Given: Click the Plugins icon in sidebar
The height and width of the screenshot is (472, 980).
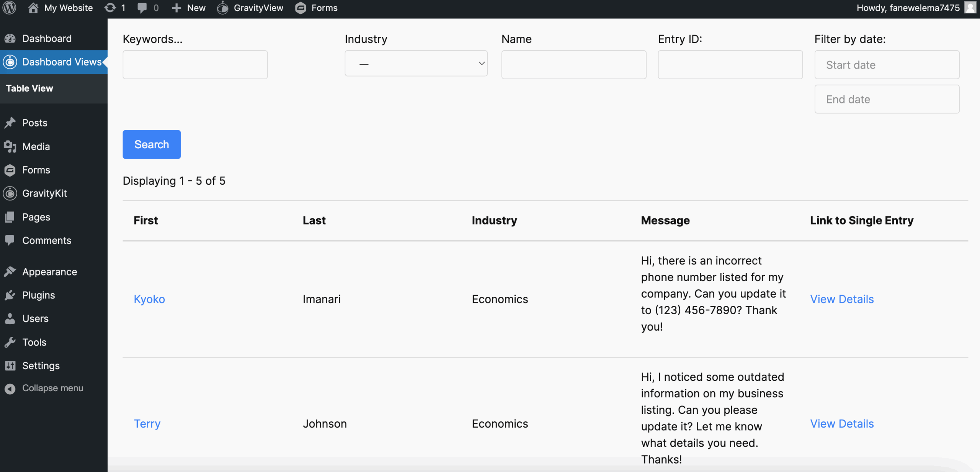Looking at the screenshot, I should pos(10,295).
